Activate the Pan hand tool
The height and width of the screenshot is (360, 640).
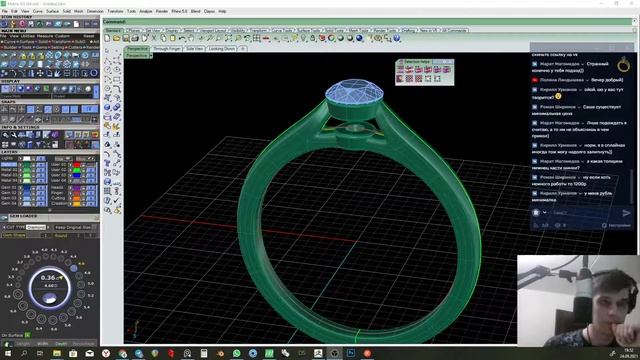tap(191, 38)
